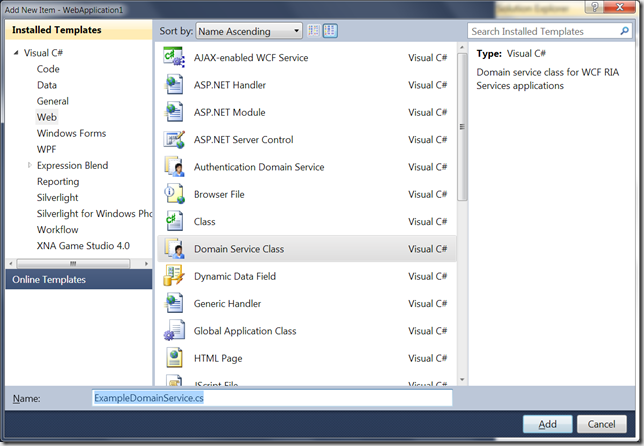This screenshot has height=446, width=644.
Task: Click the Add button
Action: pyautogui.click(x=547, y=424)
